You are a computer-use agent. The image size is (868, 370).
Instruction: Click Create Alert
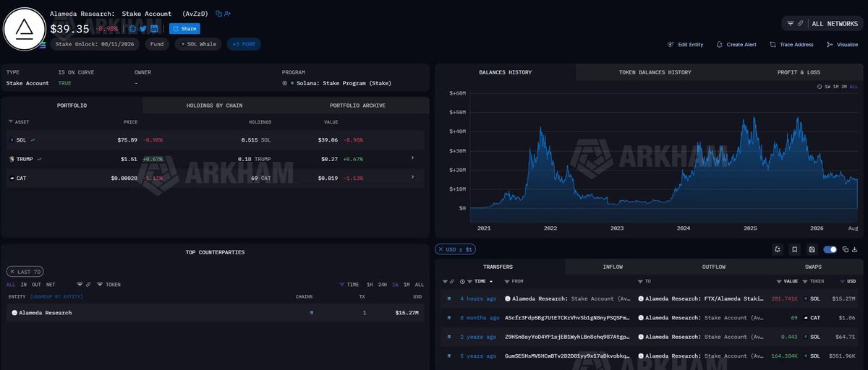coord(736,45)
